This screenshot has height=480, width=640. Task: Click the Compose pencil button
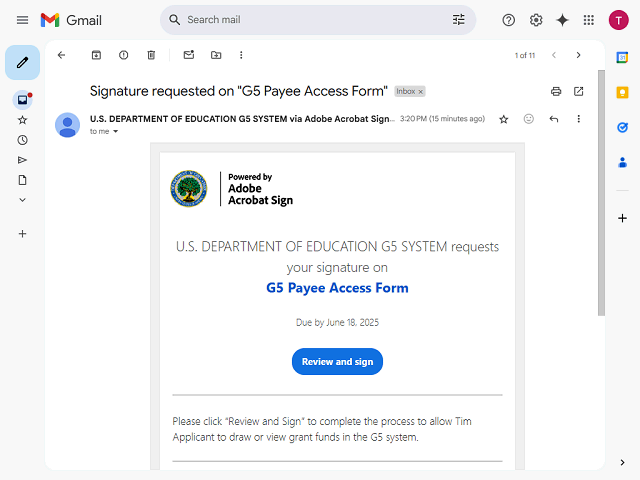click(22, 62)
